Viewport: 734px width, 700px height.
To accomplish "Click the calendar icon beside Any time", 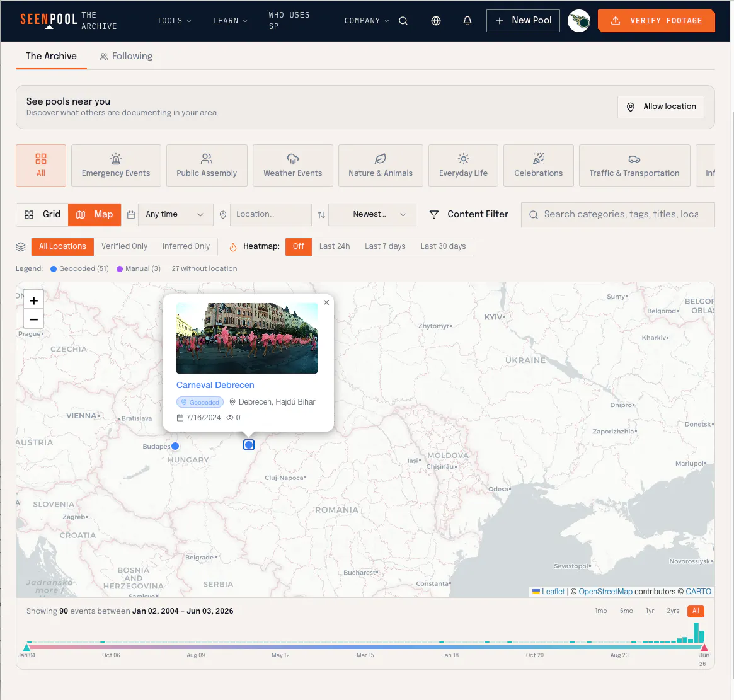I will click(131, 215).
